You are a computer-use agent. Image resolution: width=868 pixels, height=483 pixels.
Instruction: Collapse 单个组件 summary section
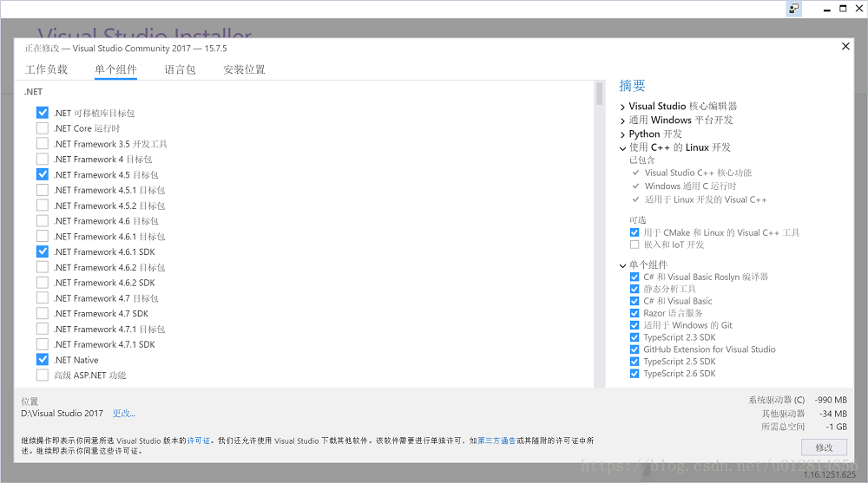622,265
